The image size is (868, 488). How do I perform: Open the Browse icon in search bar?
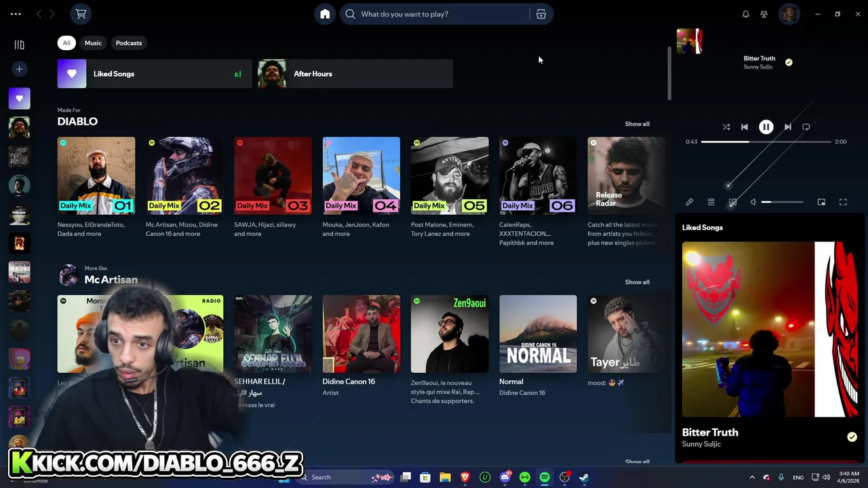pos(541,14)
